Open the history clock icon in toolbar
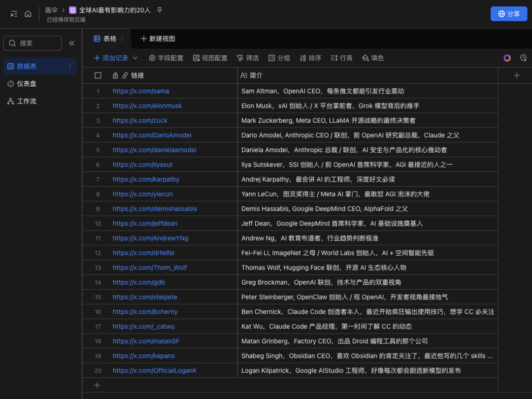The width and height of the screenshot is (532, 399). point(524,58)
